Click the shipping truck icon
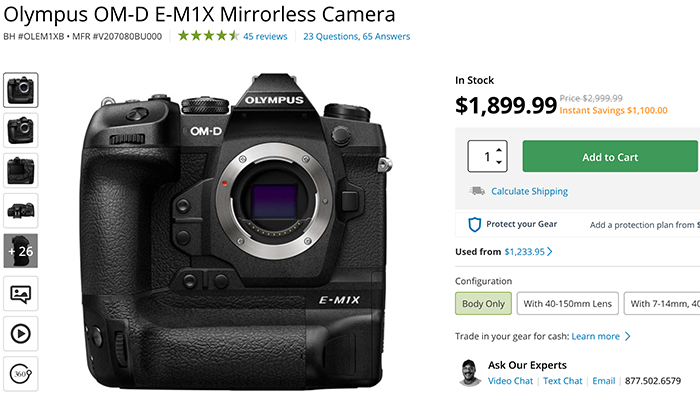The height and width of the screenshot is (406, 700). [x=475, y=191]
